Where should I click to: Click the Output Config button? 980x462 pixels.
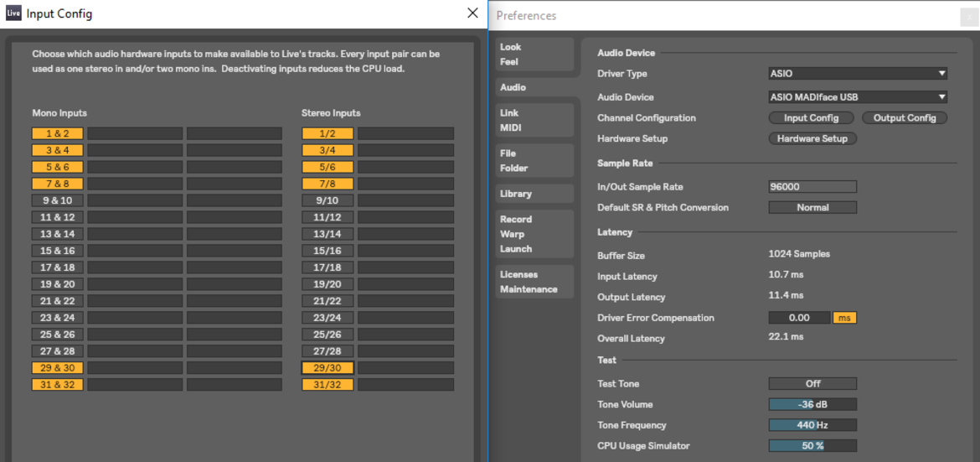905,117
